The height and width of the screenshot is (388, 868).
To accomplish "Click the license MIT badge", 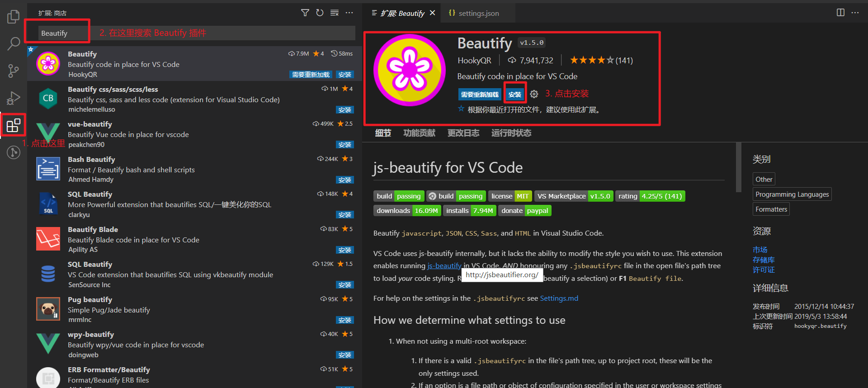I will point(510,196).
